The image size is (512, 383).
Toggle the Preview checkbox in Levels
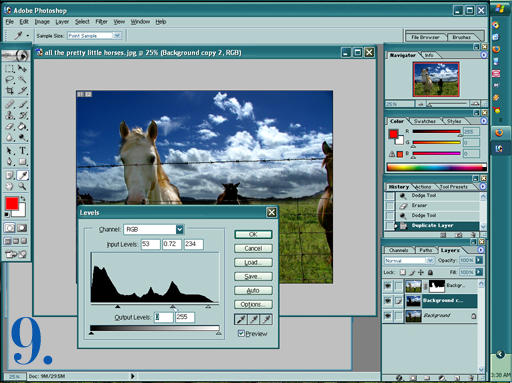pyautogui.click(x=241, y=333)
